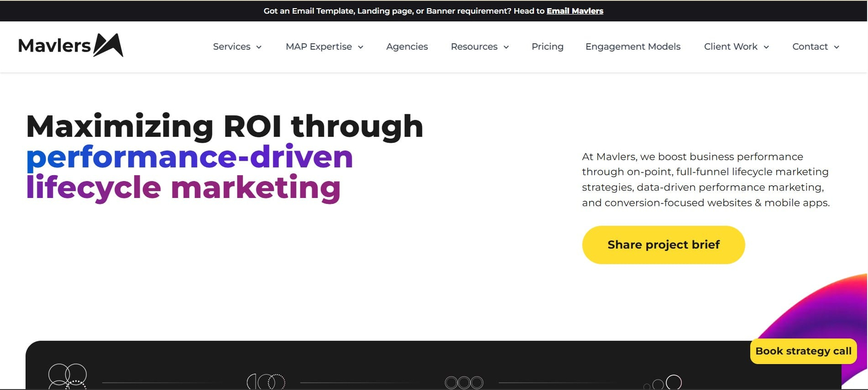Screen dimensions: 868x390
Task: Click the half-circle and dotted circle icon
Action: click(266, 382)
